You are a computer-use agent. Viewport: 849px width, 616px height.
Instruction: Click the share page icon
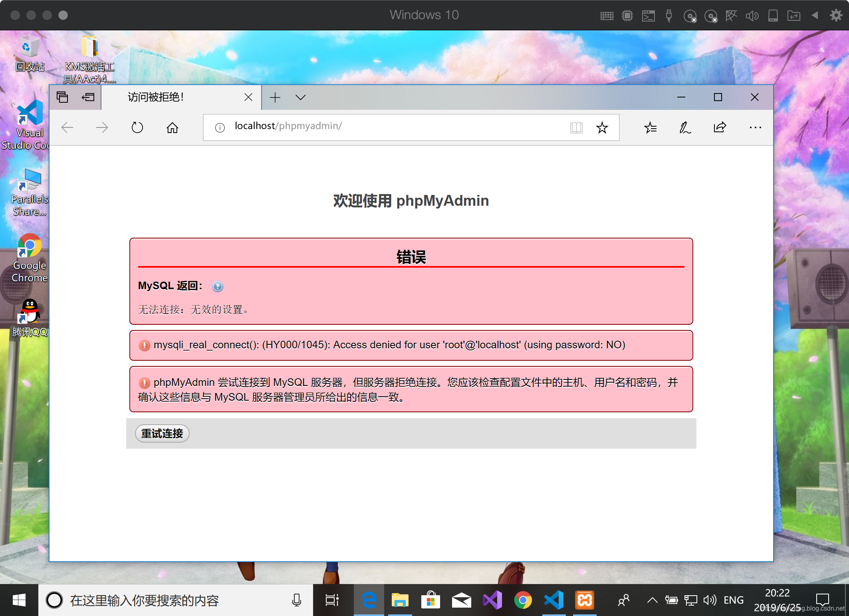point(720,127)
